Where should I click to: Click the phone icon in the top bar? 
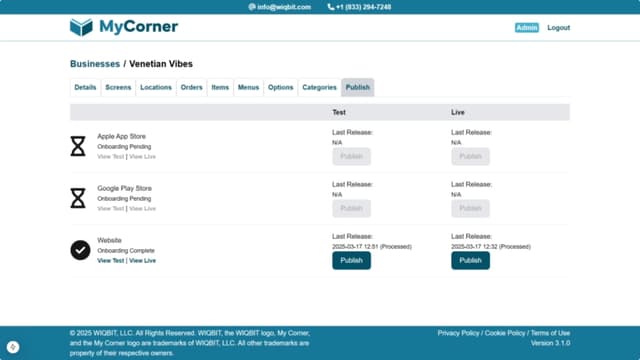(x=331, y=7)
